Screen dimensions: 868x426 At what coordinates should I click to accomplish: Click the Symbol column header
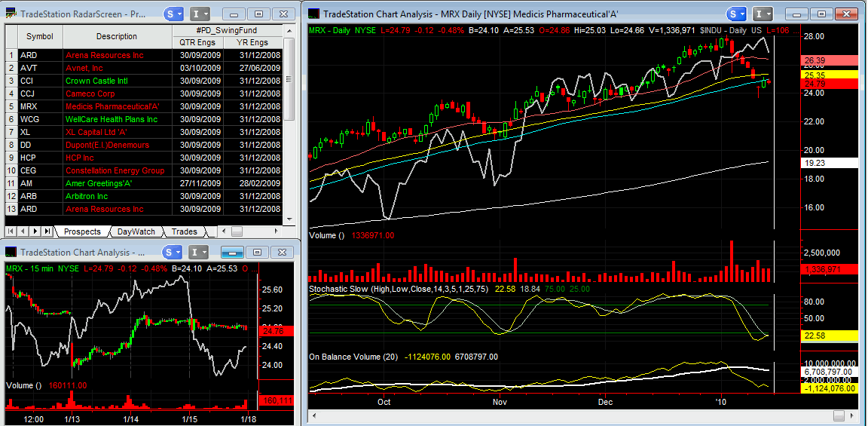40,36
